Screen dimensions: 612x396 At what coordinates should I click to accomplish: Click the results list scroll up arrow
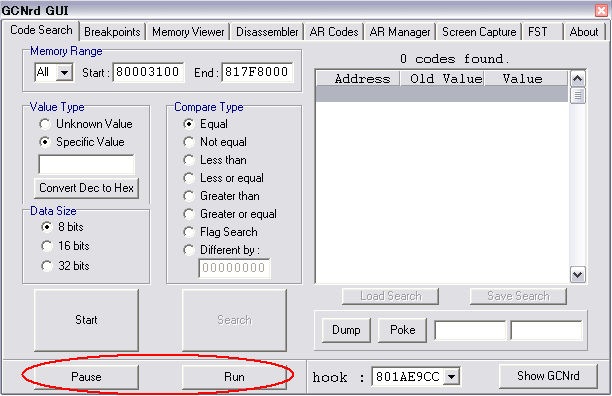pos(578,79)
